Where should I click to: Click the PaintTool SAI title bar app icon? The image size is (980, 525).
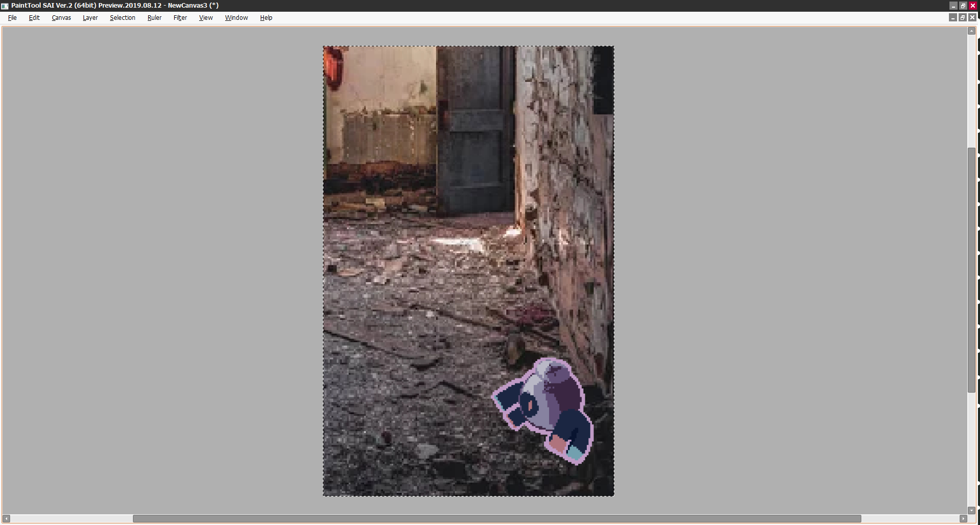pos(5,6)
